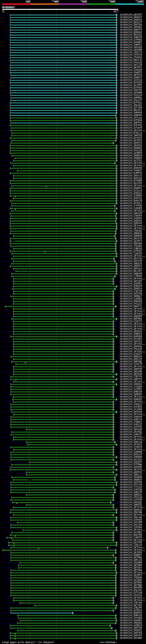146x644 pixels.
Task: Select the UniRef100_B6JYE7 label
Action: pyautogui.click(x=131, y=271)
